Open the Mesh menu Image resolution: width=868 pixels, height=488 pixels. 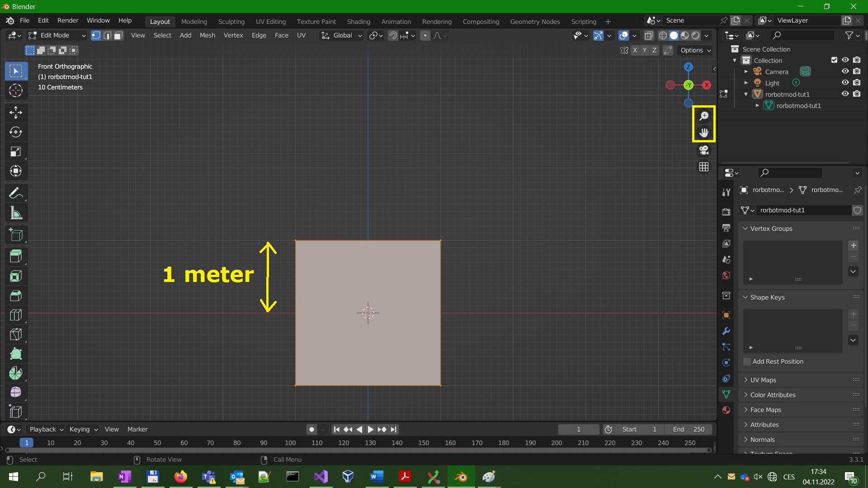207,35
